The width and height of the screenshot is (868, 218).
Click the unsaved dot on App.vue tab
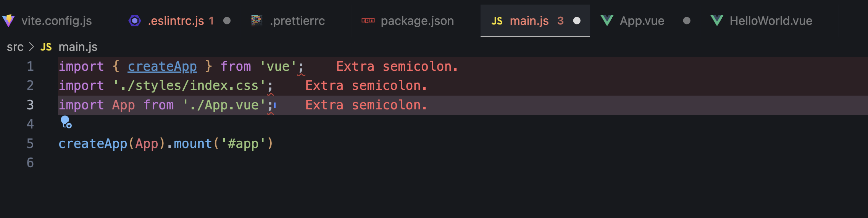[687, 21]
